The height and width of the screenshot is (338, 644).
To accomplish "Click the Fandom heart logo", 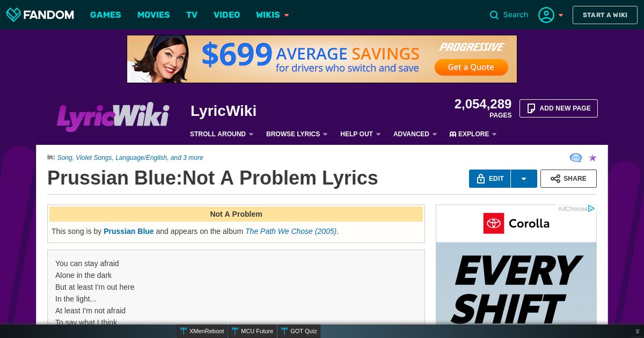I will tap(14, 14).
